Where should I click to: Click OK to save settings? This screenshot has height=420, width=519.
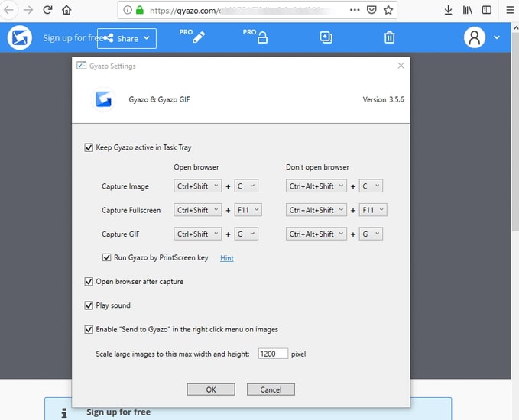(211, 389)
